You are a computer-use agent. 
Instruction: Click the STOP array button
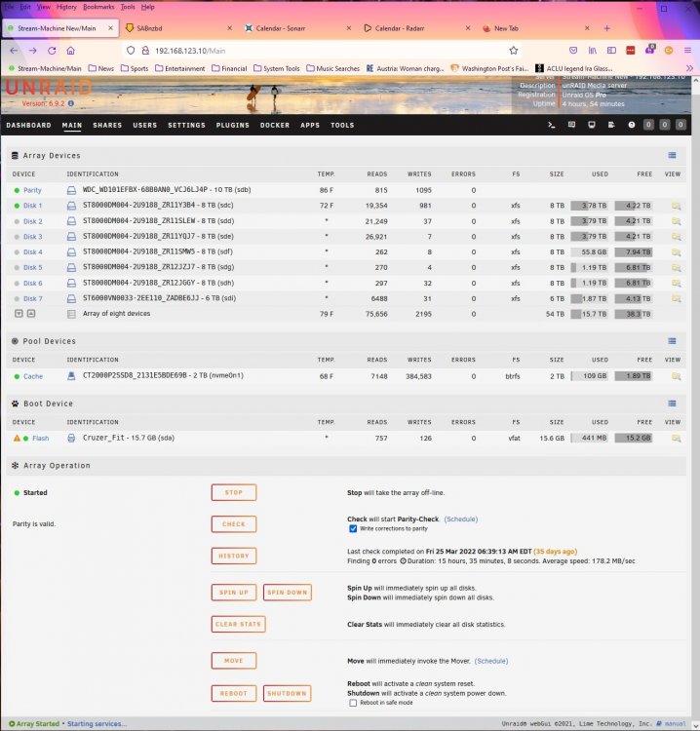234,492
